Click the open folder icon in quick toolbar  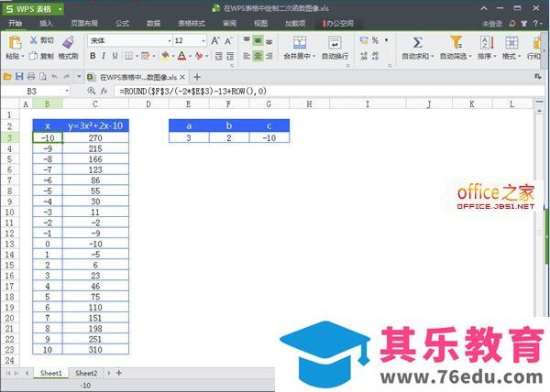7,76
